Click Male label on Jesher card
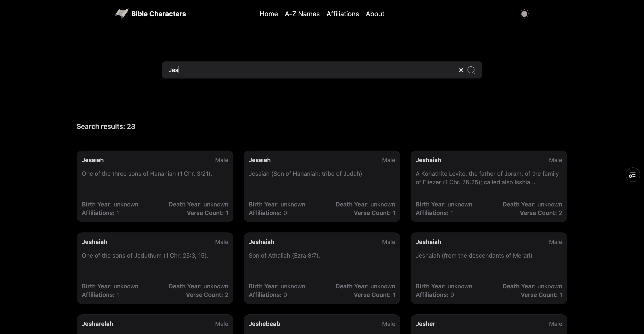Viewport: 644px width, 334px height. point(555,324)
